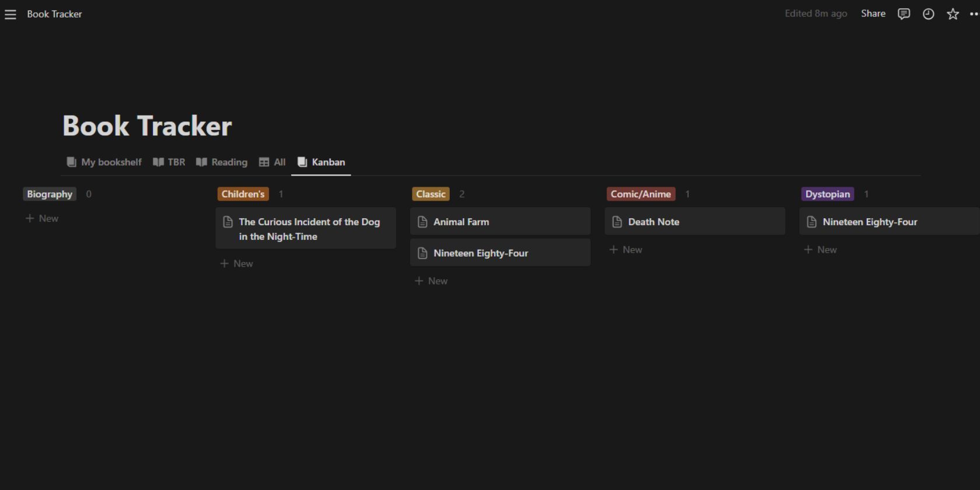This screenshot has height=490, width=980.
Task: Open the Reading view tab
Action: 222,162
